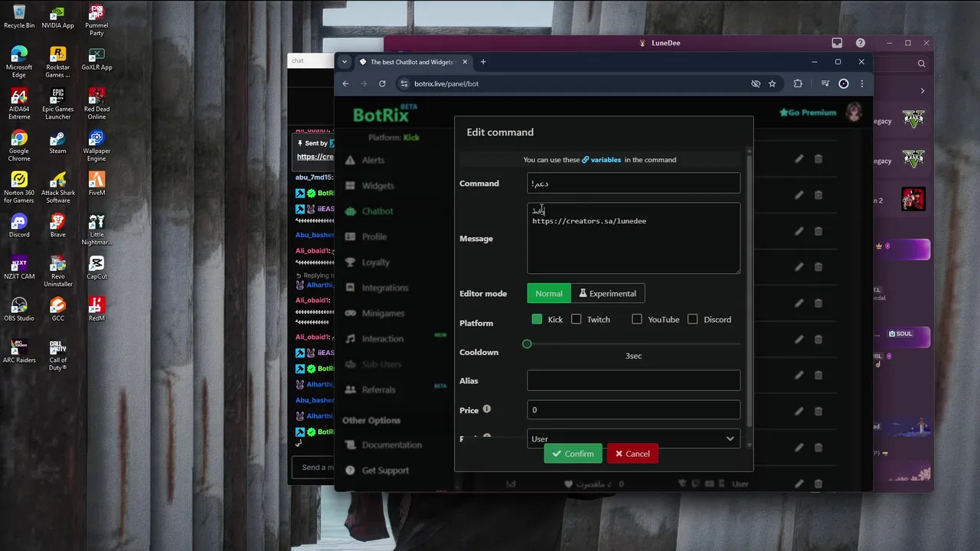This screenshot has height=551, width=980.
Task: Click inside the Message text area
Action: tap(634, 238)
